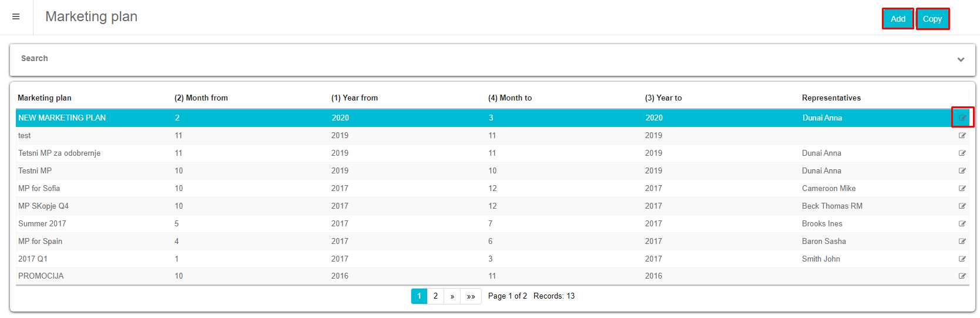
Task: Jump to last page with double arrows
Action: point(471,296)
